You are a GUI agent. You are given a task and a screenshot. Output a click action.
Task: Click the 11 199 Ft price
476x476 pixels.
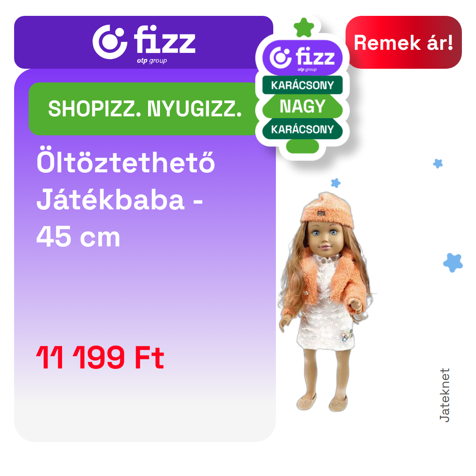pyautogui.click(x=100, y=357)
